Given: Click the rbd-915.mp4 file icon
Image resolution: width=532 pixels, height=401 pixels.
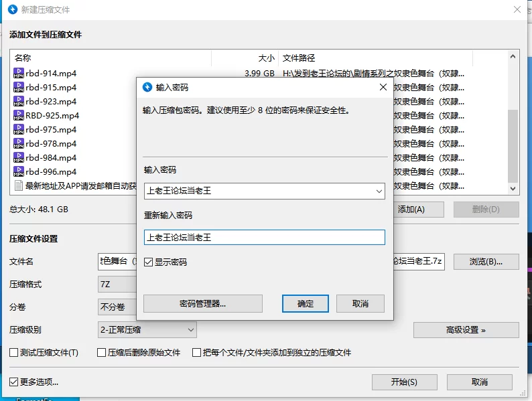Looking at the screenshot, I should (19, 87).
